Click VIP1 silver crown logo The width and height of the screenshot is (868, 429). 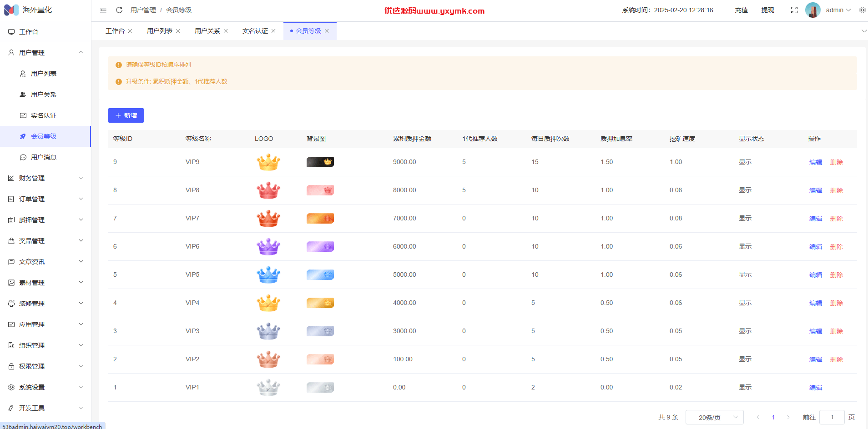(x=268, y=387)
